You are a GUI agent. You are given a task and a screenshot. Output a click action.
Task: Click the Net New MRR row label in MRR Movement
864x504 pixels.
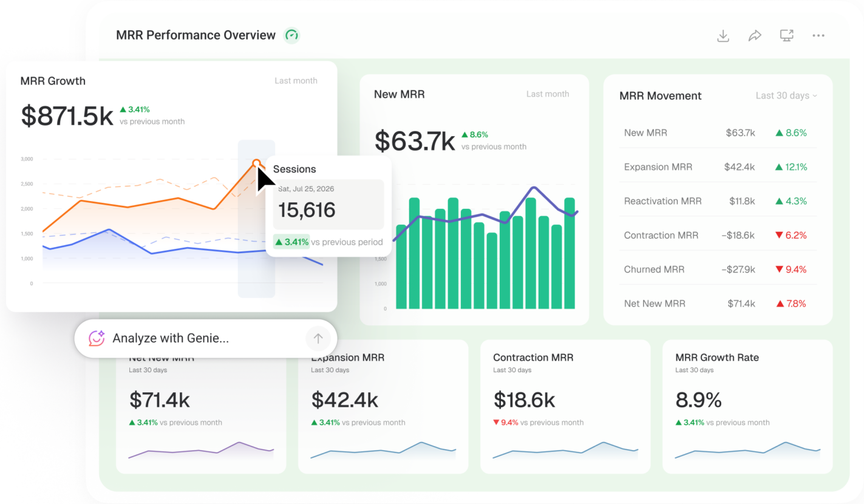(x=654, y=303)
